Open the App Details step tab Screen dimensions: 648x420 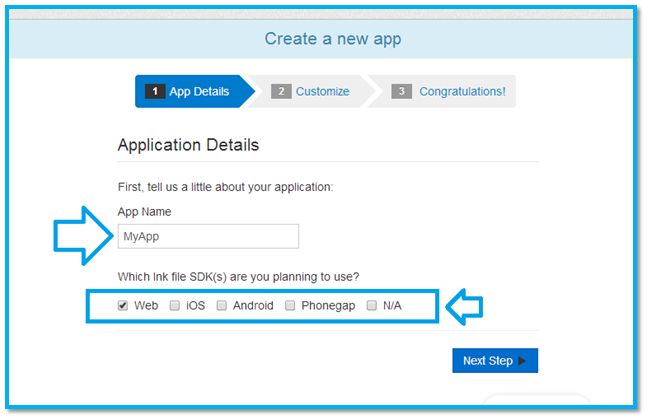coord(198,92)
